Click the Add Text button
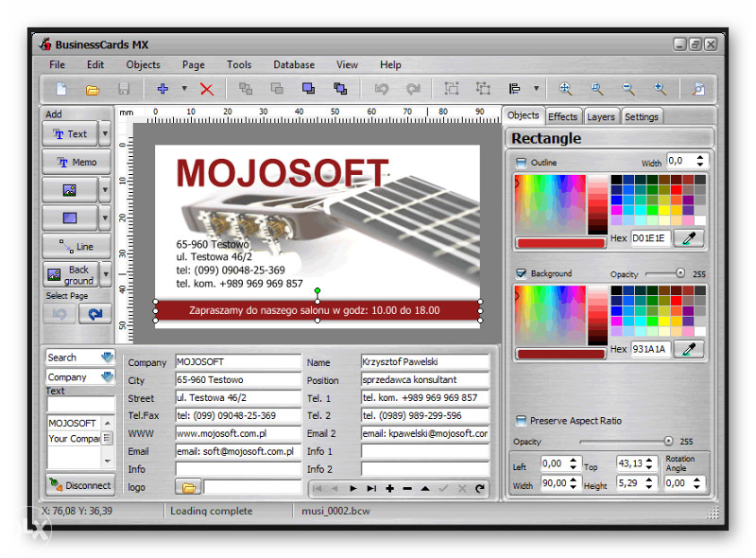The image size is (756, 558). pyautogui.click(x=70, y=133)
